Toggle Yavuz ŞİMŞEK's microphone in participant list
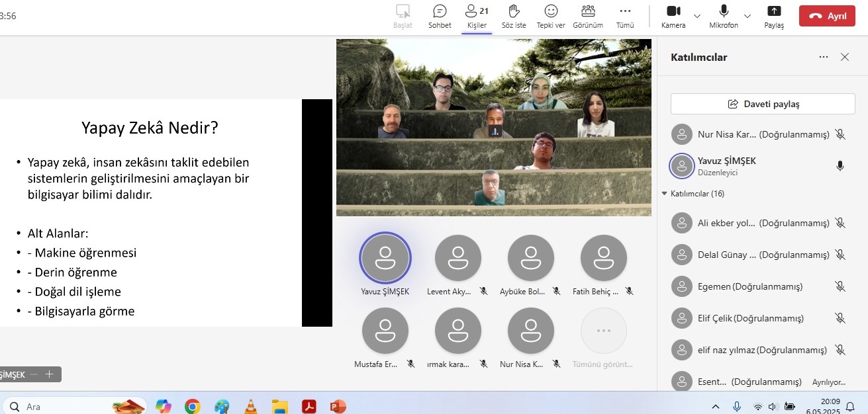This screenshot has width=868, height=414. (x=840, y=166)
